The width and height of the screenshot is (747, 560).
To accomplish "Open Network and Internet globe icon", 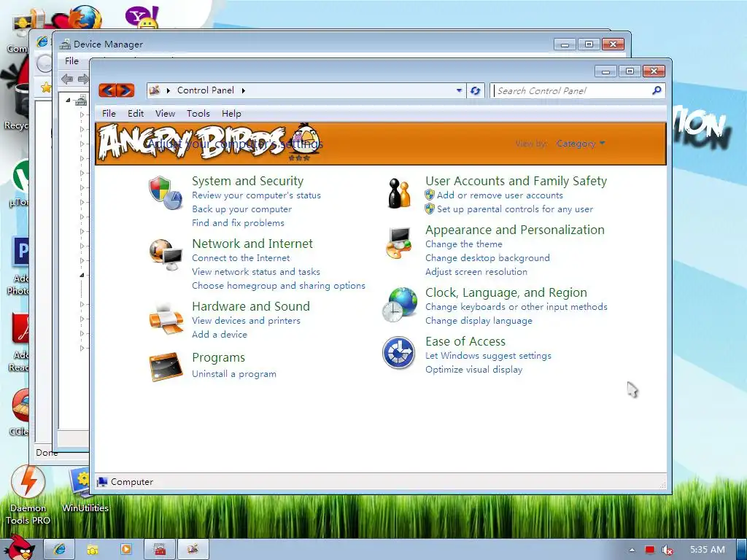I will (166, 255).
